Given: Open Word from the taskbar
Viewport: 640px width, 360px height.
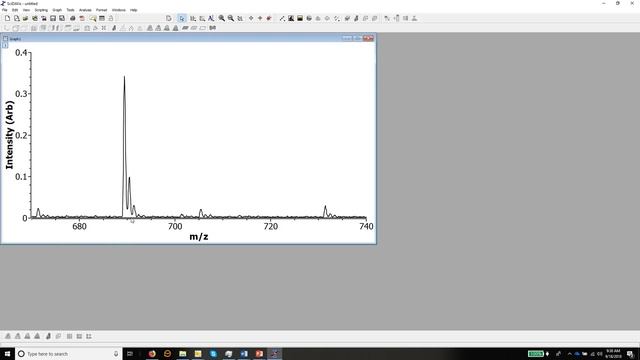Looking at the screenshot, I should pyautogui.click(x=244, y=353).
